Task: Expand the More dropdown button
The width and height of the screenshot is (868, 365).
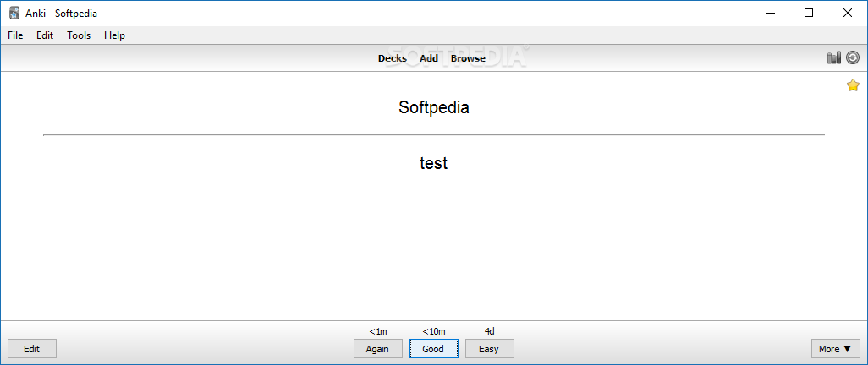Action: click(835, 349)
